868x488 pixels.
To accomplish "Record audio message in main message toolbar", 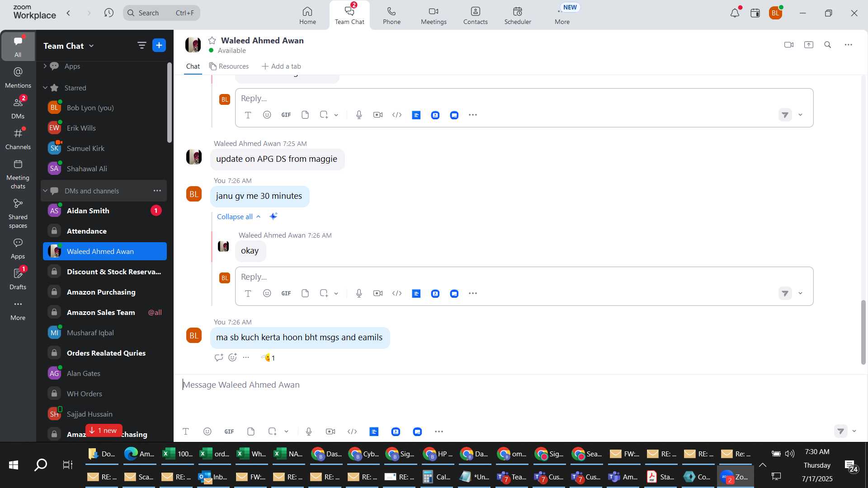I will [309, 432].
